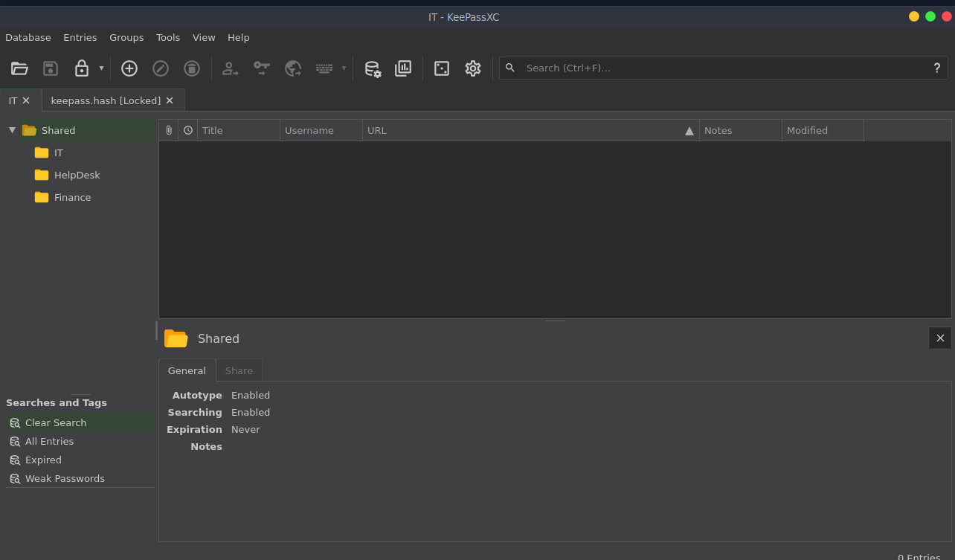Open Database menu

coord(28,37)
